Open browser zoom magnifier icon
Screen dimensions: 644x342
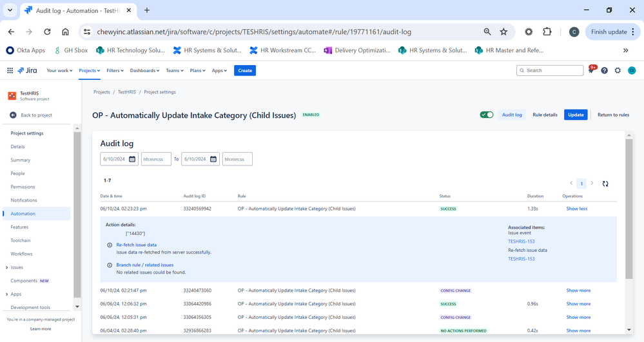coord(487,32)
